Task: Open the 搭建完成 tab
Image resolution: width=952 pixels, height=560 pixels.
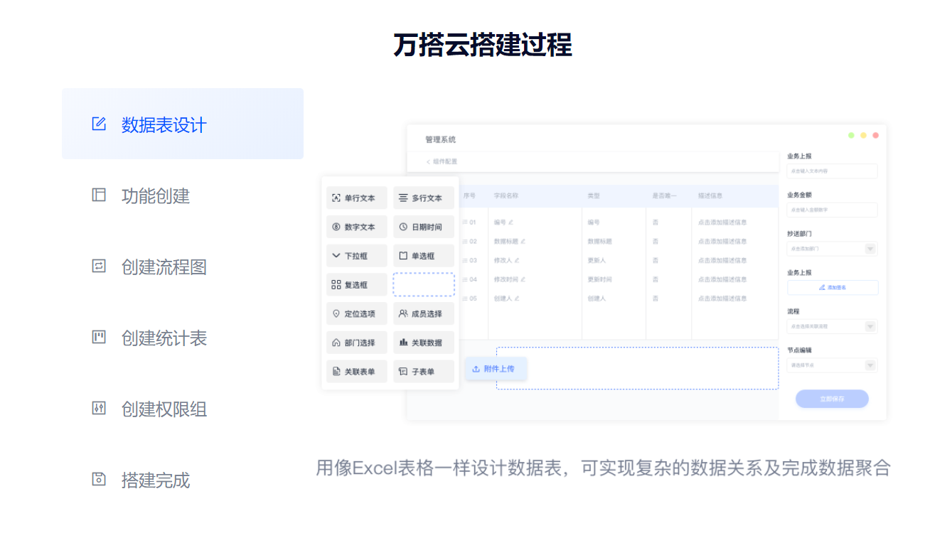Action: (x=183, y=480)
